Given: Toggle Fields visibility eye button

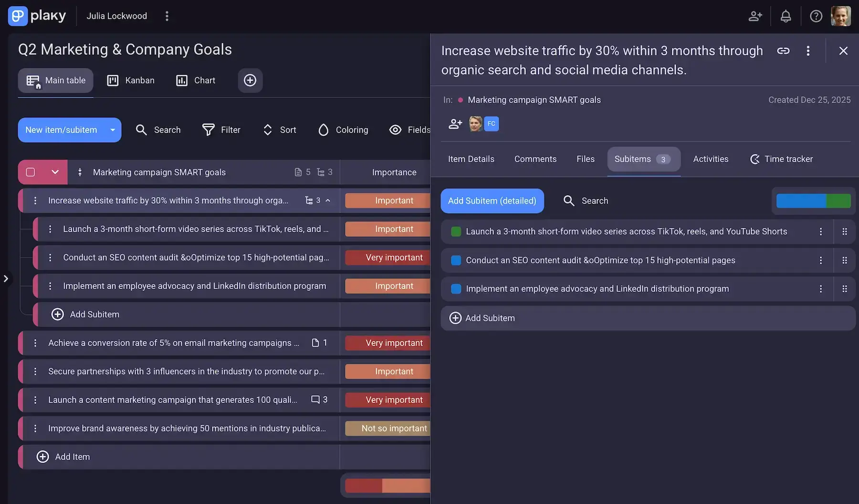Looking at the screenshot, I should click(x=410, y=130).
